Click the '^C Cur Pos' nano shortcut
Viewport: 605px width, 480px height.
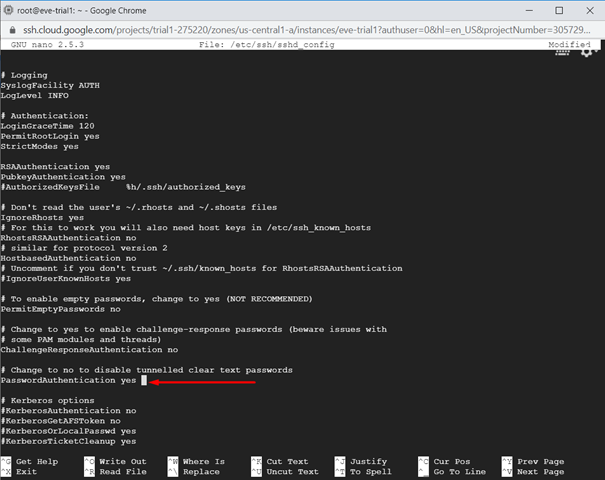point(444,461)
